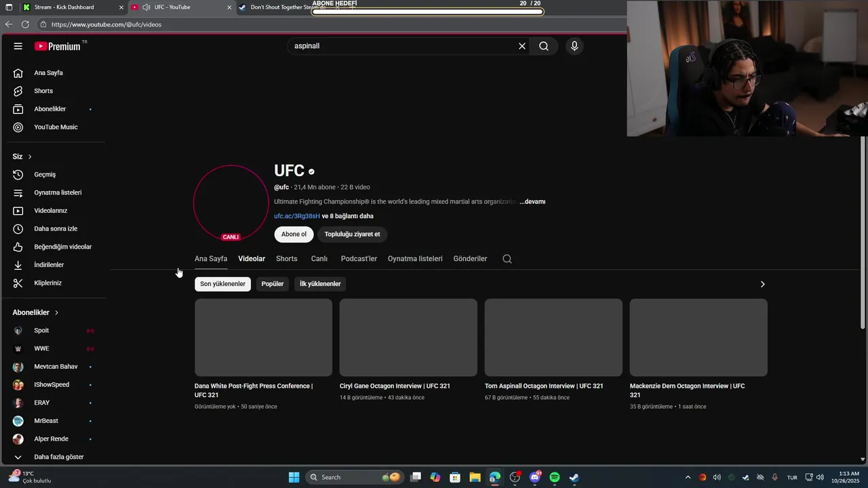This screenshot has width=868, height=488.
Task: Start voice search with the microphone icon
Action: pyautogui.click(x=574, y=46)
